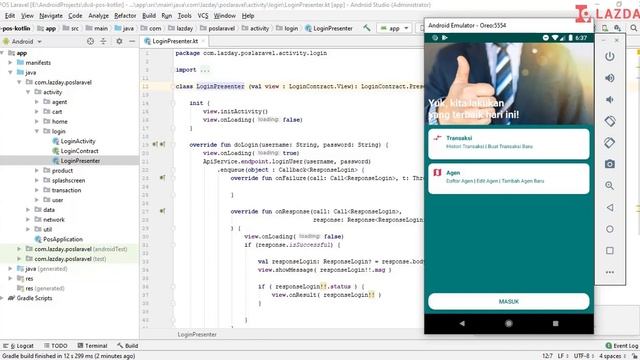This screenshot has width=640, height=360.
Task: Rotate emulator left
Action: coord(609,121)
